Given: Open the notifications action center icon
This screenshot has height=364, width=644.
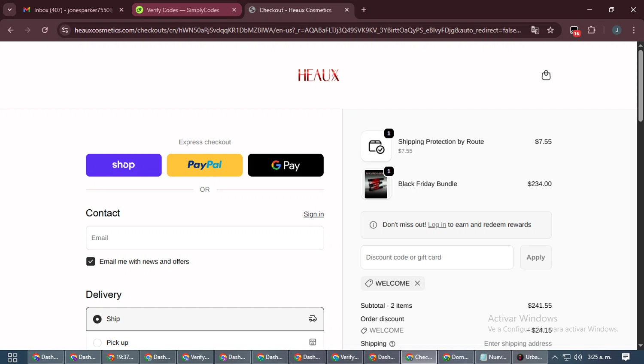Looking at the screenshot, I should [626, 357].
